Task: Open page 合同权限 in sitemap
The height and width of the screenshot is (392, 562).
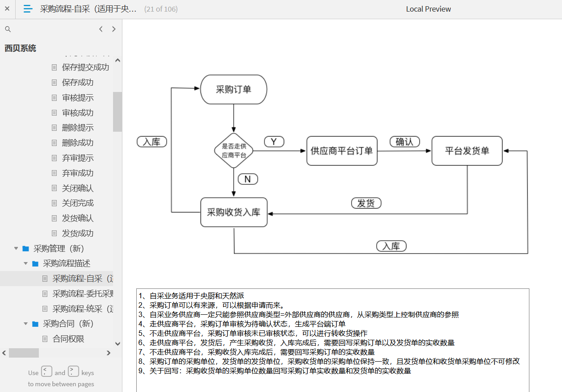Action: pos(68,339)
